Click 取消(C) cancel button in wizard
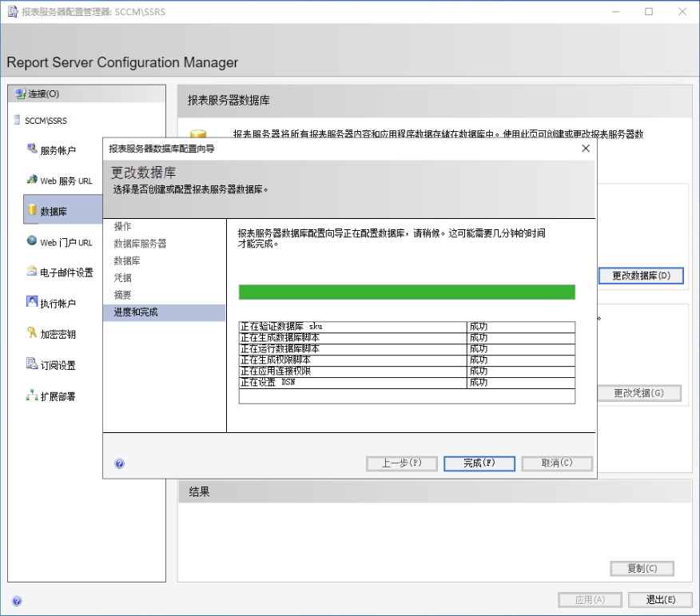This screenshot has width=700, height=616. [x=557, y=463]
